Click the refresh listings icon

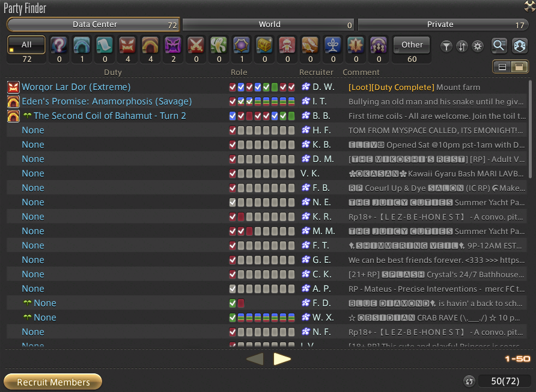tap(469, 381)
